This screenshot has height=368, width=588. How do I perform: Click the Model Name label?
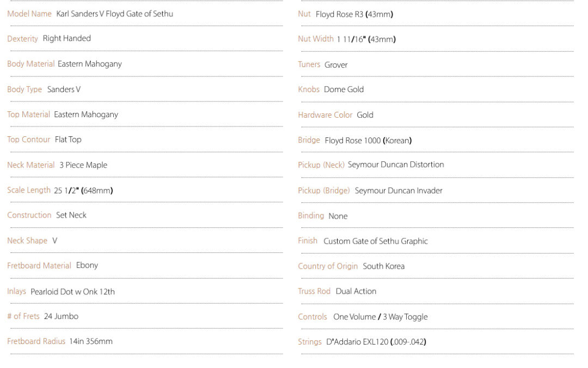[x=29, y=14]
